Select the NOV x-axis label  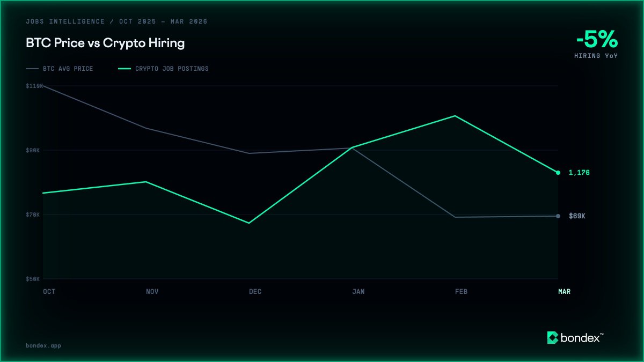pos(152,292)
